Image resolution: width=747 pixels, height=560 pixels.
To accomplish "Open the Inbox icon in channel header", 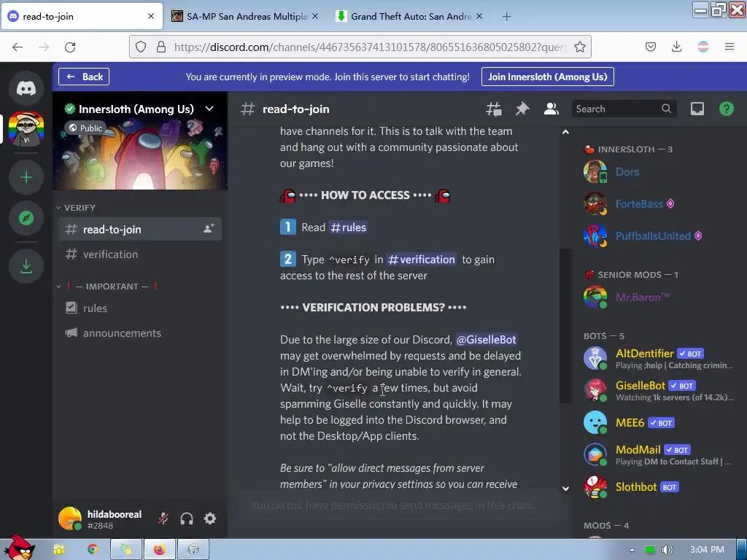I will pos(697,109).
